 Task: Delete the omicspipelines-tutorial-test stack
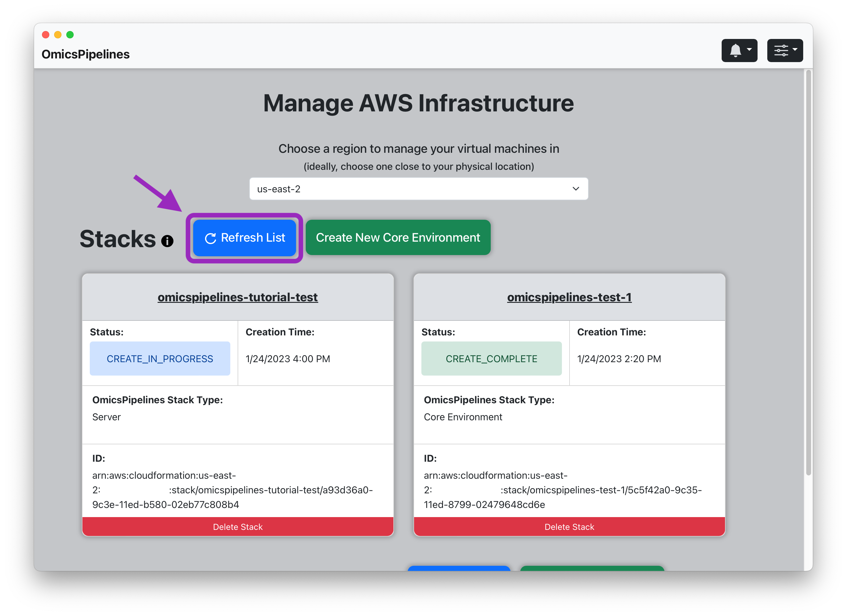coord(238,527)
